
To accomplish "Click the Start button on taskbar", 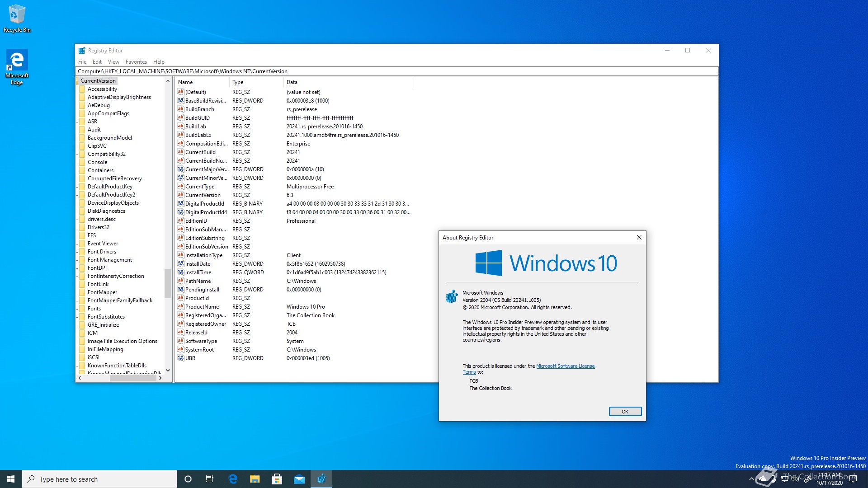I will [11, 479].
